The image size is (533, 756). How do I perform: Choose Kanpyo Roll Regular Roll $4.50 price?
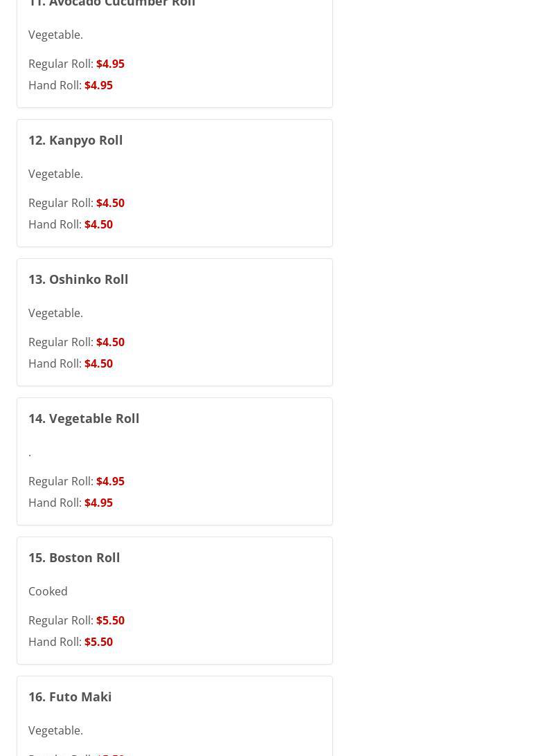coord(110,203)
